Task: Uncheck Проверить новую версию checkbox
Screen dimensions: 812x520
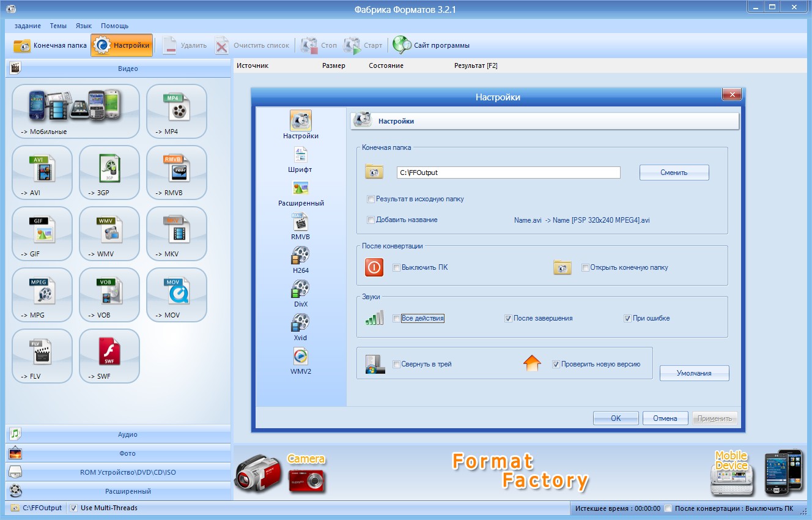Action: click(x=556, y=364)
